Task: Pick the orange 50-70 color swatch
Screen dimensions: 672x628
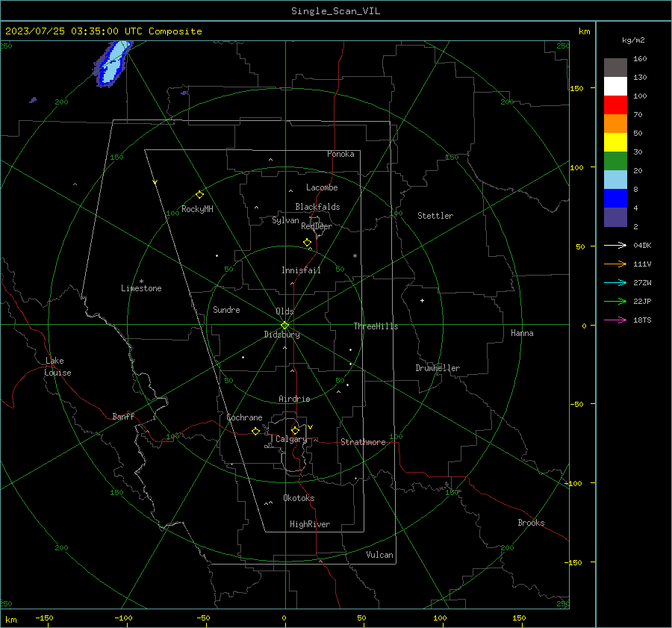Action: [615, 124]
